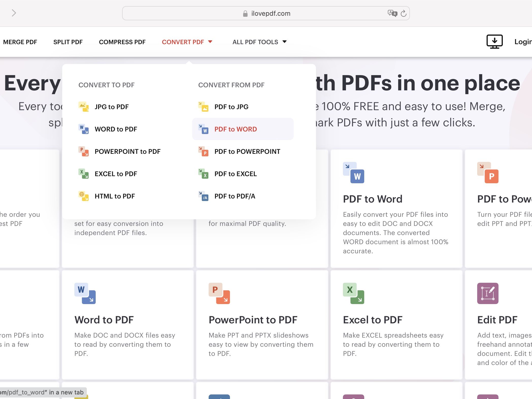Open the MERGE PDF link
Image resolution: width=532 pixels, height=399 pixels.
[x=20, y=42]
